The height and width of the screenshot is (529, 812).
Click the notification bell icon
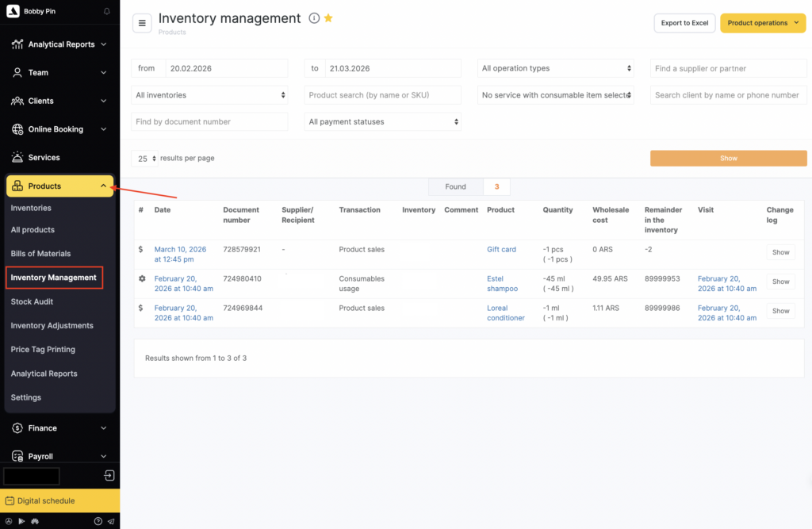tap(107, 12)
